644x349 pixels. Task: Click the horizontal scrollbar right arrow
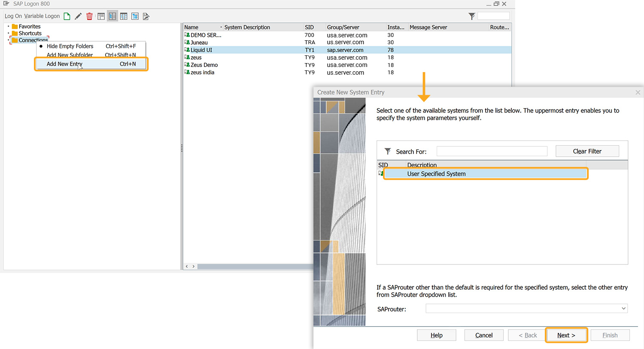[x=194, y=267]
